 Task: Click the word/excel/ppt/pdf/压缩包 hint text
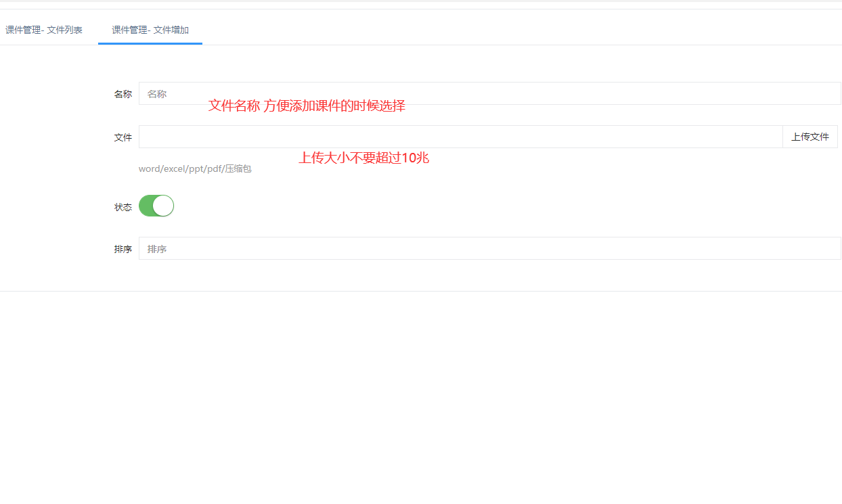coord(195,168)
